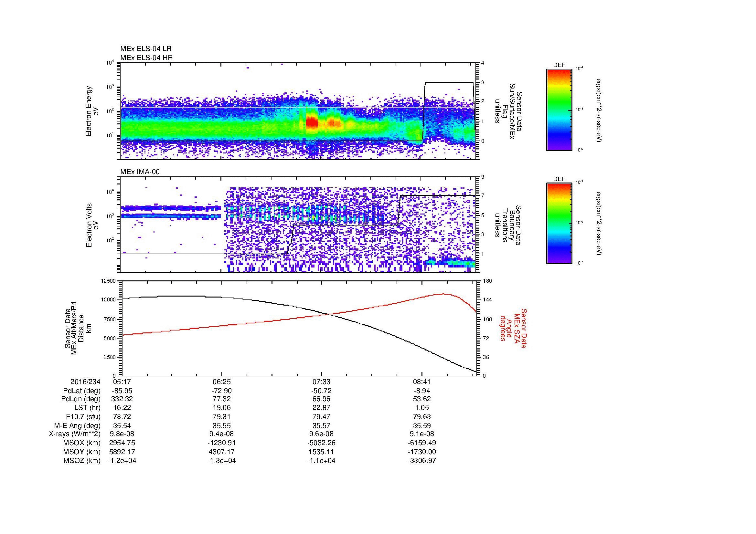Viewport: 756px width, 534px height.
Task: Click the 'MSOZ (km)' row label
Action: pyautogui.click(x=82, y=461)
